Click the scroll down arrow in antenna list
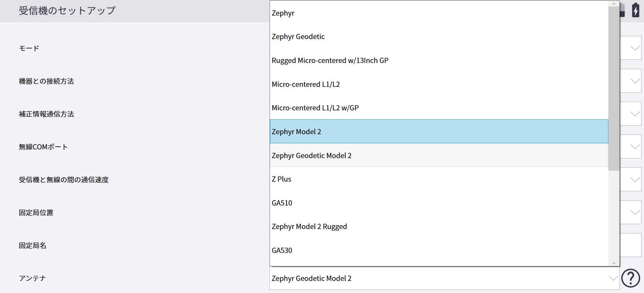This screenshot has height=293, width=644. [614, 263]
